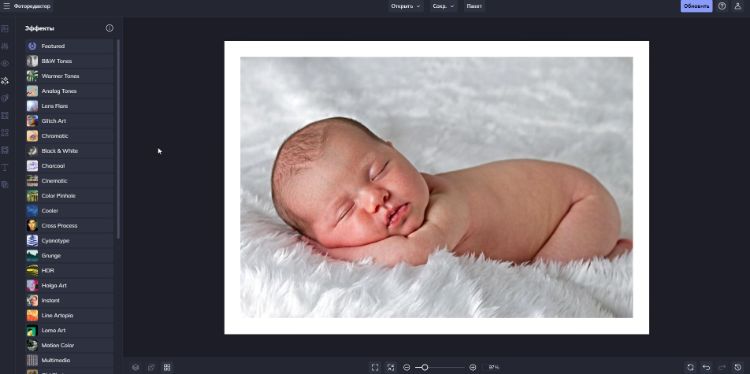Select the Cinematic effect row
Screen dimensions: 750x374
tap(69, 181)
